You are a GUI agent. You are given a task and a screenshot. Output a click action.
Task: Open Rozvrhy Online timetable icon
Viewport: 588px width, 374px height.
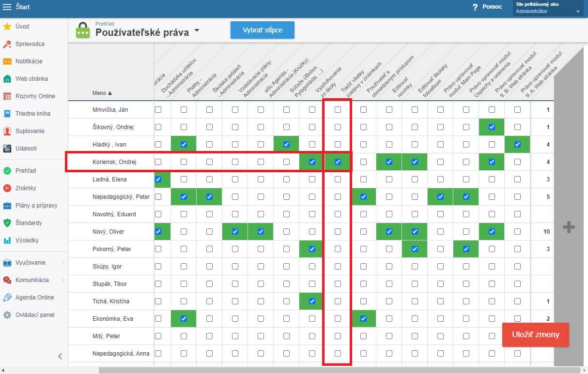tap(7, 96)
